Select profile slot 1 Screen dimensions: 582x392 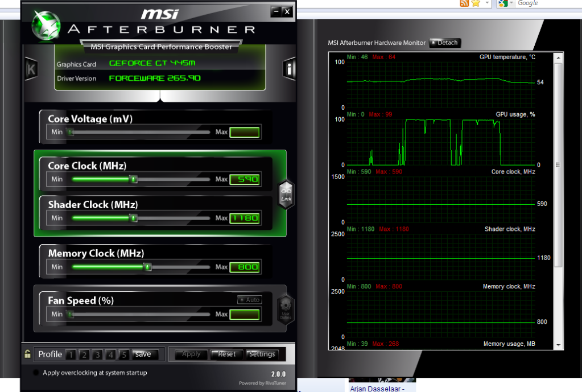pos(71,355)
